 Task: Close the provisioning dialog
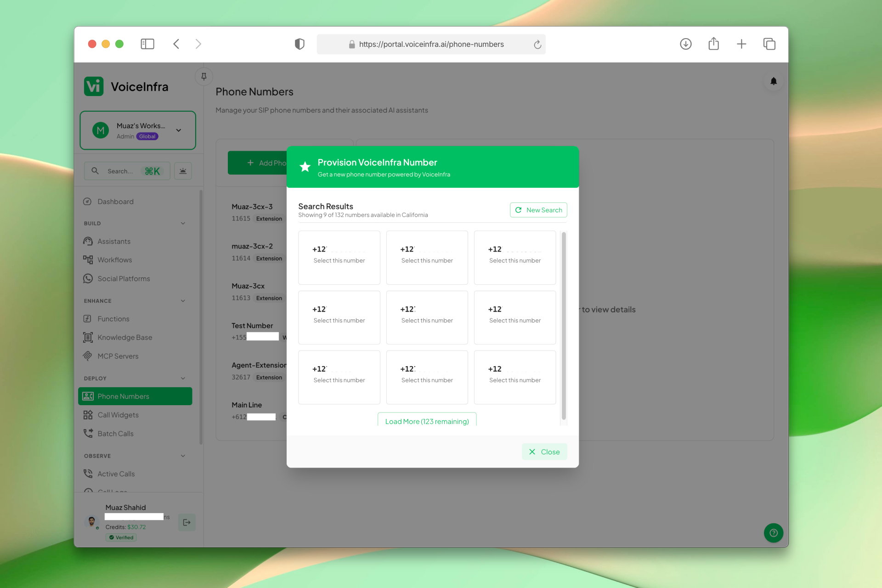click(544, 452)
